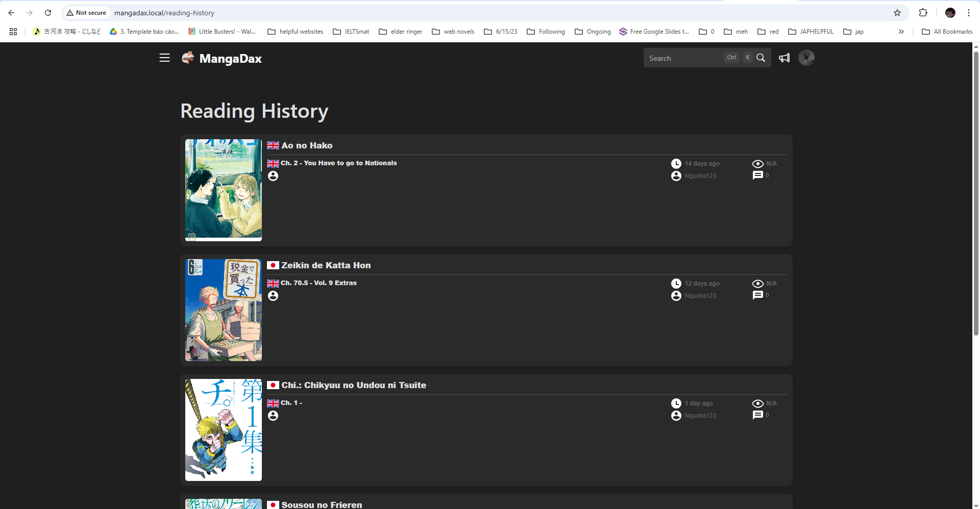Click the Japan flag beside Zeikin de Katta Hon
980x509 pixels.
(x=273, y=265)
